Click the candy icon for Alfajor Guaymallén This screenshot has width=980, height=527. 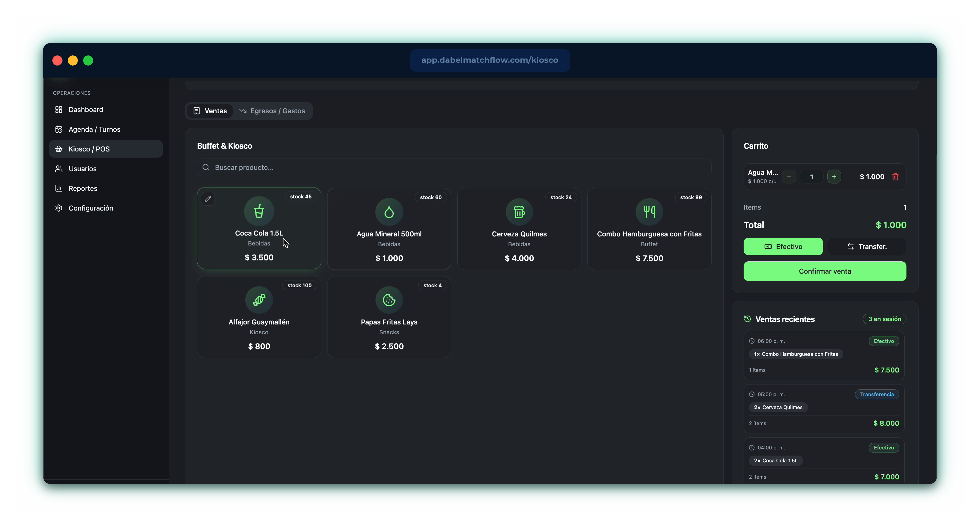259,300
